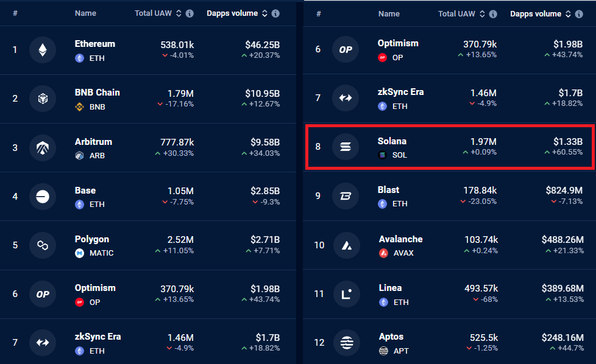Click the Ethereum chain logo icon
This screenshot has width=596, height=364.
pyautogui.click(x=43, y=50)
